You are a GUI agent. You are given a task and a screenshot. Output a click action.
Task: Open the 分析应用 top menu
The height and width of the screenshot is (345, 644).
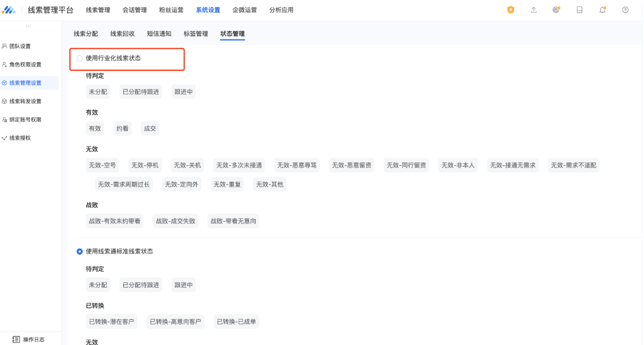281,10
